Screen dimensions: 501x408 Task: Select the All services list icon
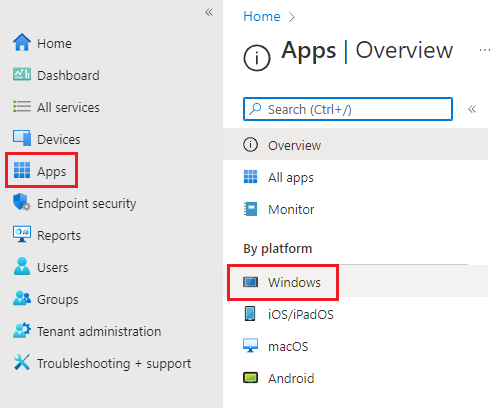[22, 107]
